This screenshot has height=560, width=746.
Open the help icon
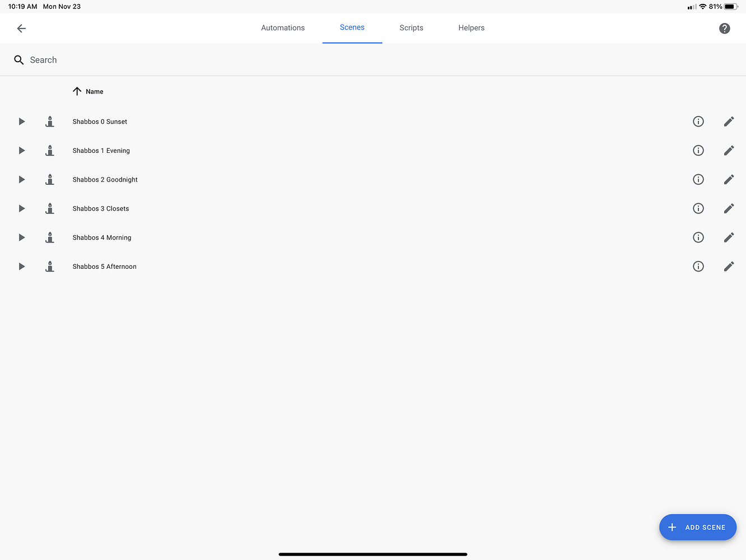click(724, 28)
